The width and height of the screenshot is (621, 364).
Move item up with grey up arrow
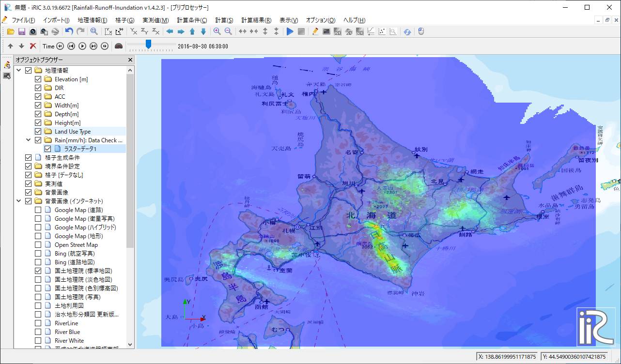click(x=10, y=46)
